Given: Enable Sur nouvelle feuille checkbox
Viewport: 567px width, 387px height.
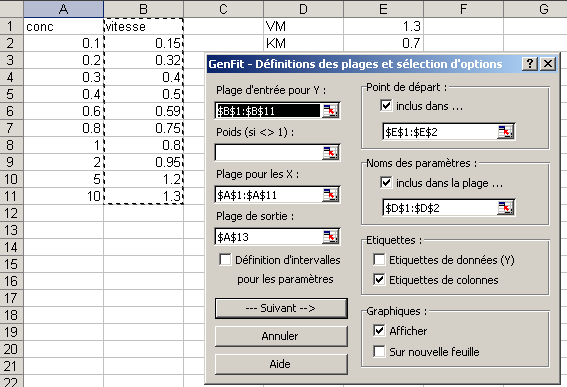Looking at the screenshot, I should (379, 351).
